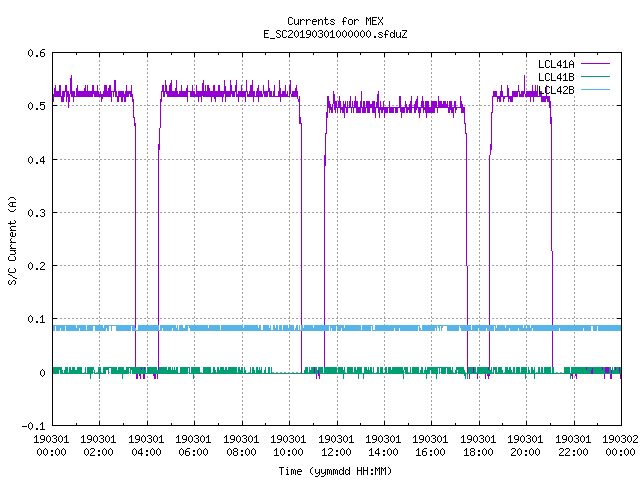640x480 pixels.
Task: Click the 0.1 y-axis tick label
Action: 36,319
